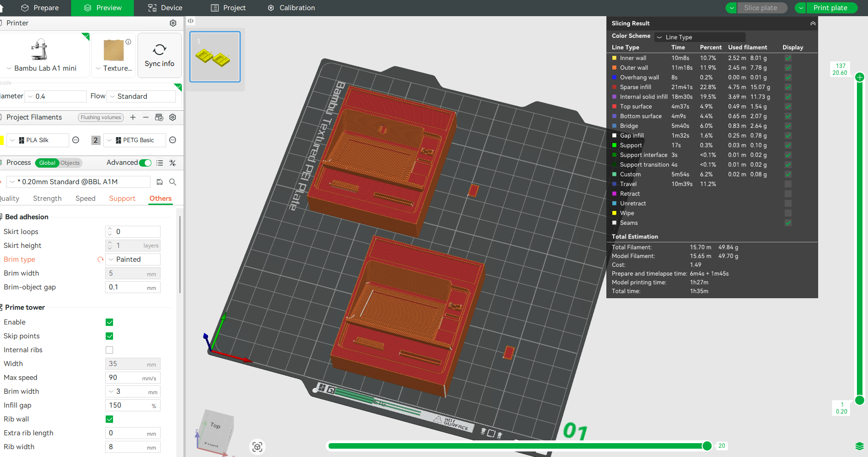The width and height of the screenshot is (868, 457).
Task: Open printer settings gear icon
Action: [173, 23]
